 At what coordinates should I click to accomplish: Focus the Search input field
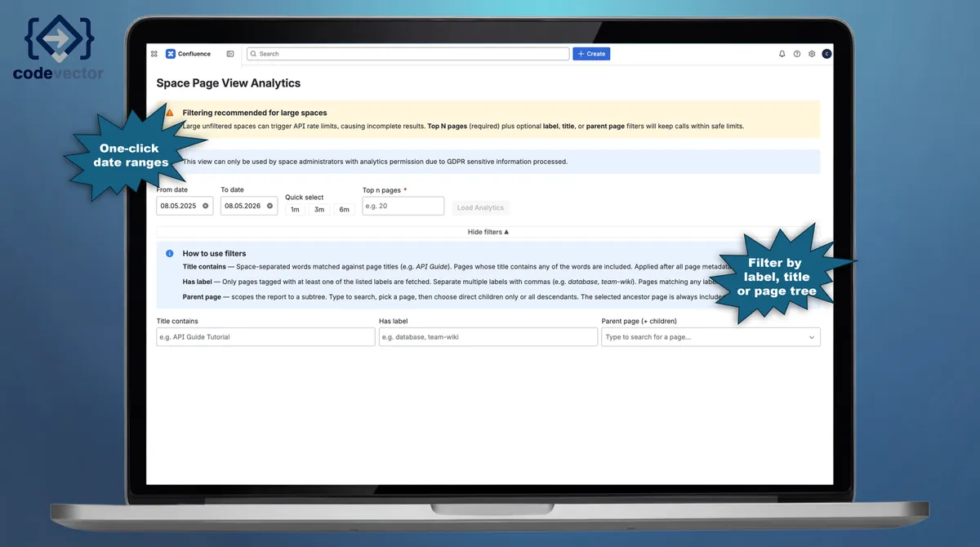[408, 54]
